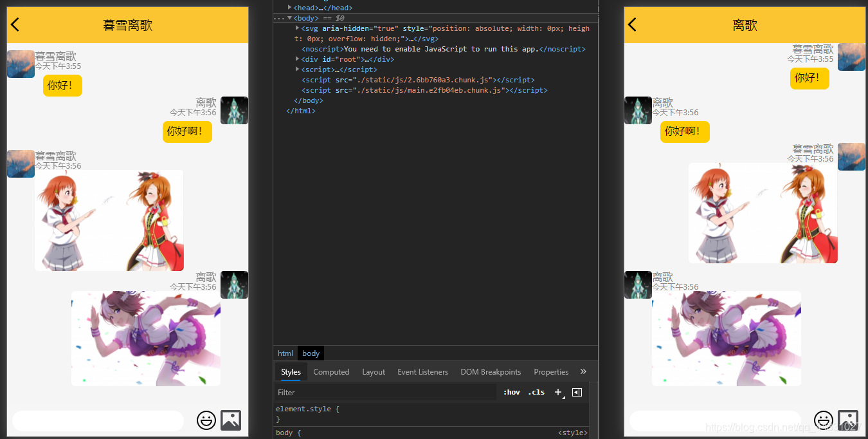Open the <style> source link
868x439 pixels.
pyautogui.click(x=572, y=433)
